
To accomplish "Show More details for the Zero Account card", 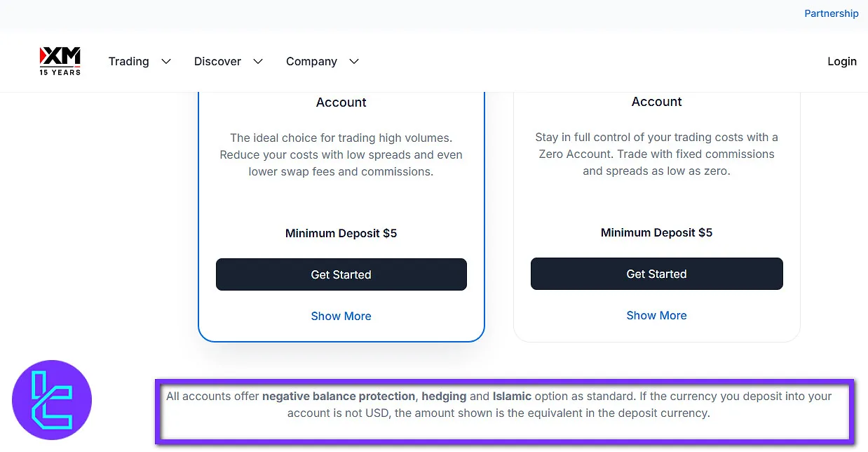I will [656, 315].
